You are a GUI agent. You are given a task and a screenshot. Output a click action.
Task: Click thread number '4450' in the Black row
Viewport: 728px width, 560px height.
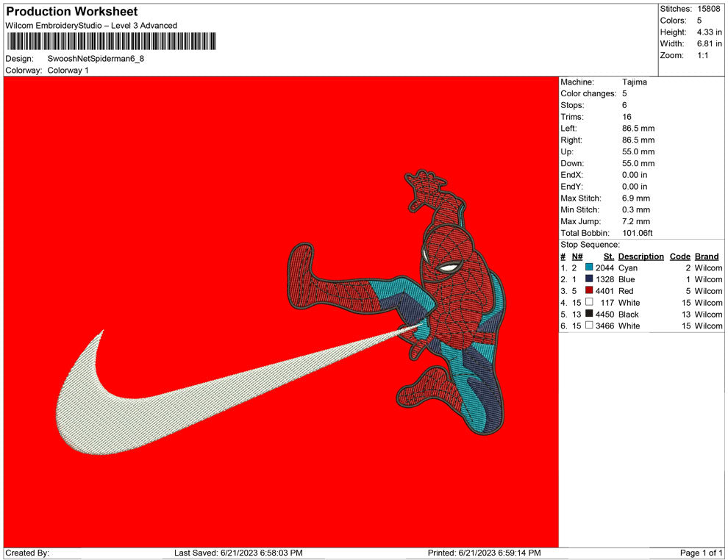[604, 314]
